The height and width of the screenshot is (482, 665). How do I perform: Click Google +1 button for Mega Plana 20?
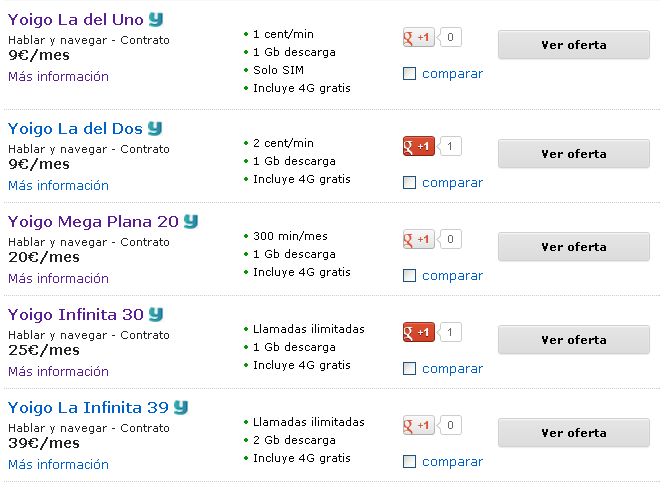[x=419, y=239]
